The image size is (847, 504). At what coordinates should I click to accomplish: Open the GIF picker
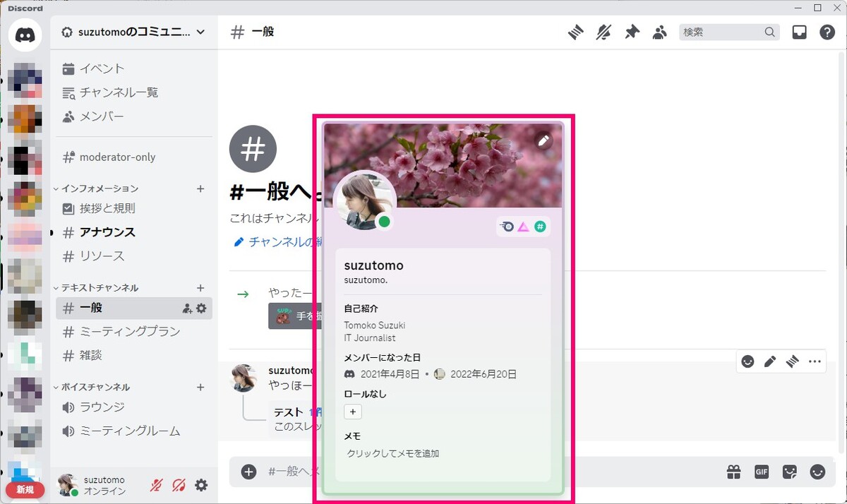(762, 472)
